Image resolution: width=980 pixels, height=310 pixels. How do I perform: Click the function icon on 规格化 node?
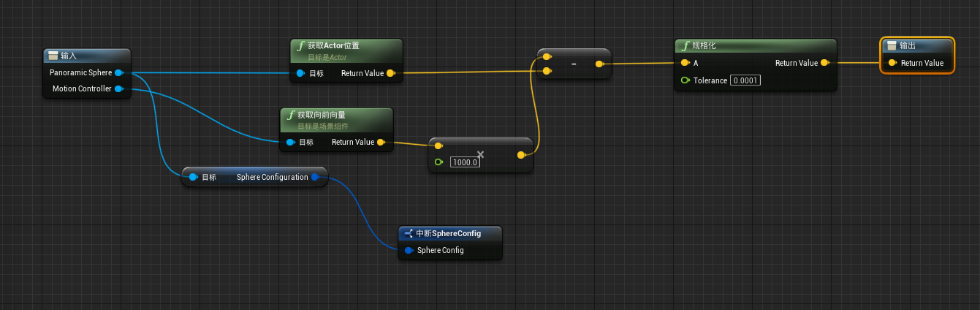685,45
